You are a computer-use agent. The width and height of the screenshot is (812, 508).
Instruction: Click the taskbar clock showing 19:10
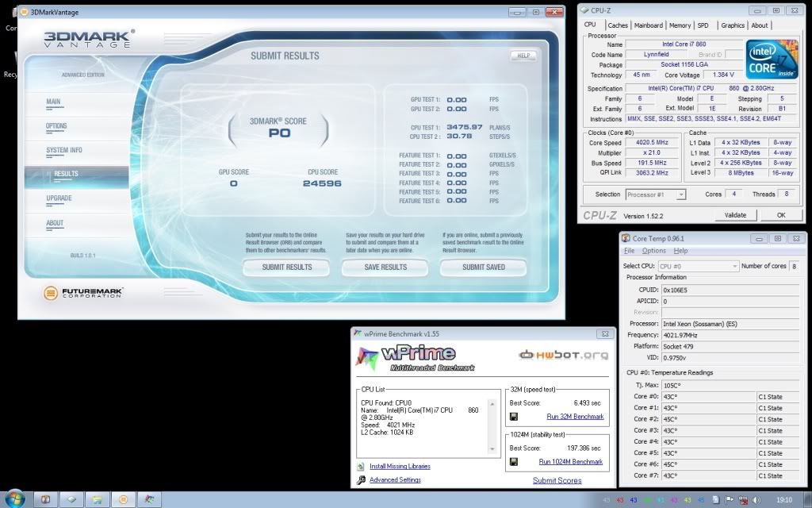[x=784, y=500]
